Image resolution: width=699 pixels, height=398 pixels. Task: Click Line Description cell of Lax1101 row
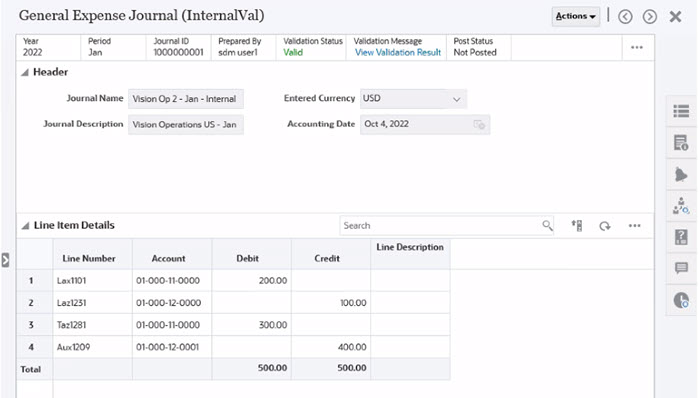point(410,280)
